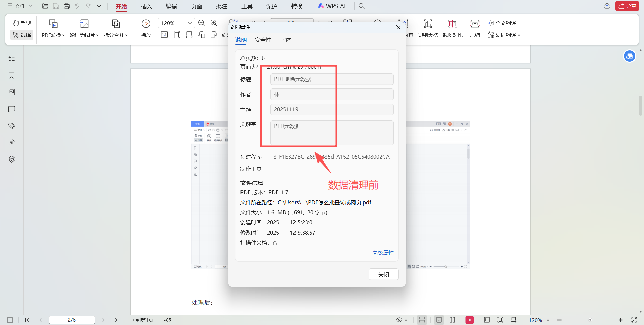Open the comments panel in the left sidebar
The image size is (644, 325).
coord(11,109)
